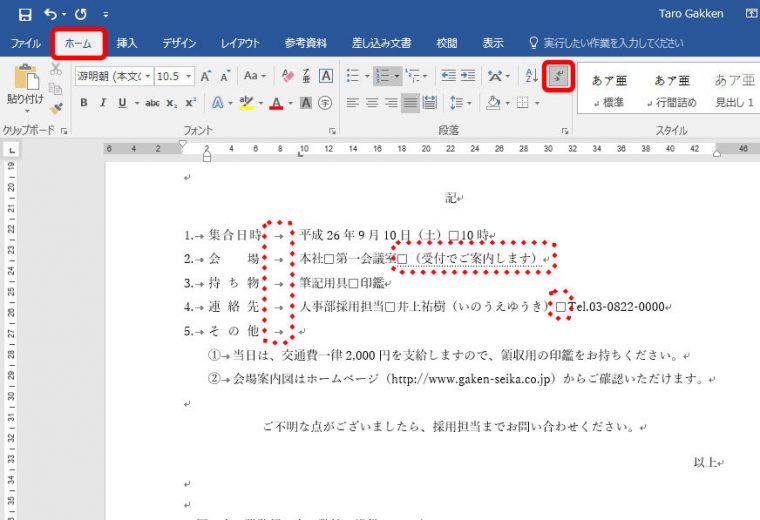Increase paragraph indent
The height and width of the screenshot is (520, 760).
(468, 76)
